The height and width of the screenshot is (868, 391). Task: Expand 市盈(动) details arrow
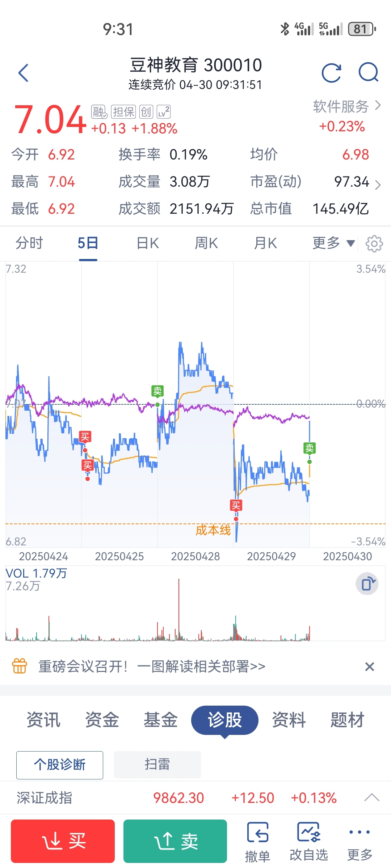(x=378, y=185)
